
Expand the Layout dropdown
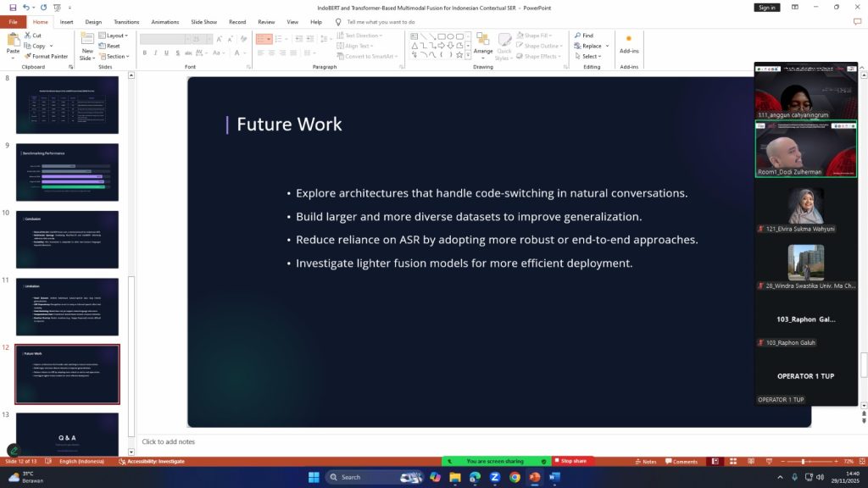114,36
